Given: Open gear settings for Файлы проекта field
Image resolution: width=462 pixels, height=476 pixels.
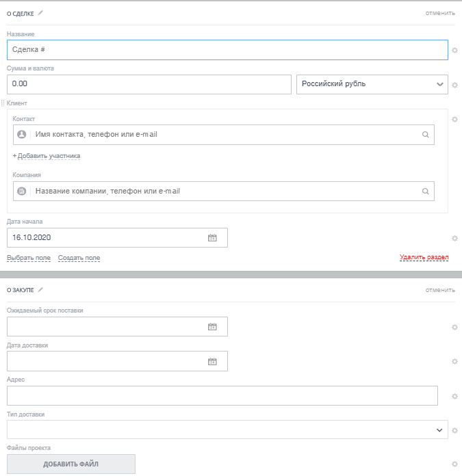Looking at the screenshot, I should [x=454, y=464].
